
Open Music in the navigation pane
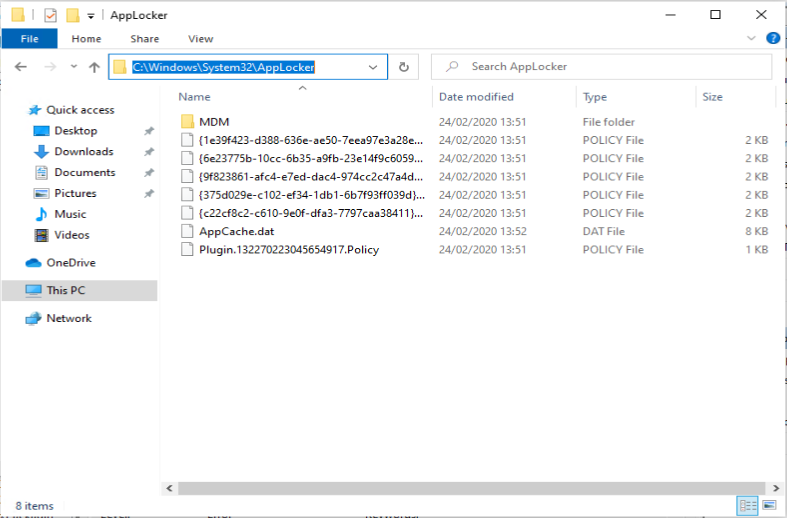point(70,214)
